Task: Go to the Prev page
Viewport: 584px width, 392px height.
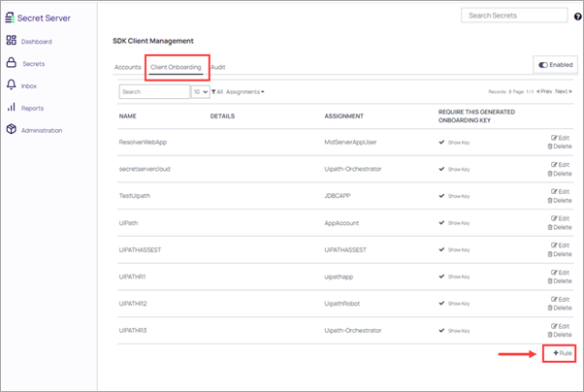Action: point(544,91)
